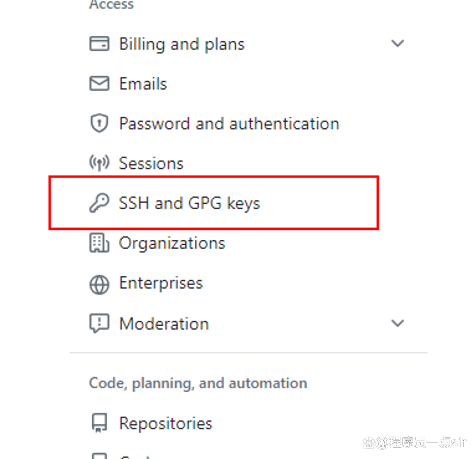
Task: Go to Emails settings
Action: [x=143, y=84]
